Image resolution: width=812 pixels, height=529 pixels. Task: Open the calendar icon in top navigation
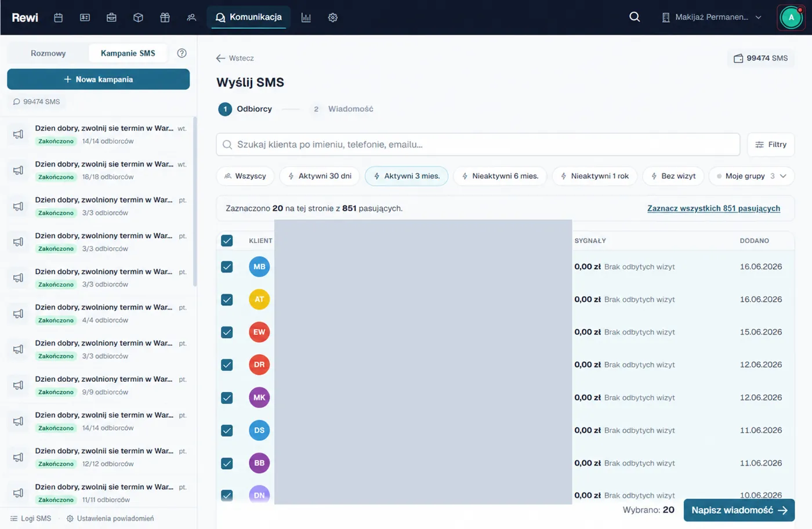click(58, 17)
